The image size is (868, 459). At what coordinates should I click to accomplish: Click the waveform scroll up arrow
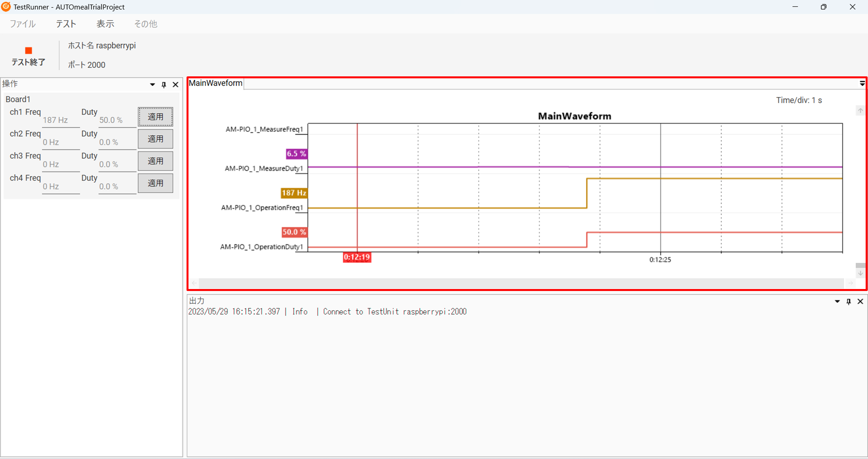(x=860, y=111)
